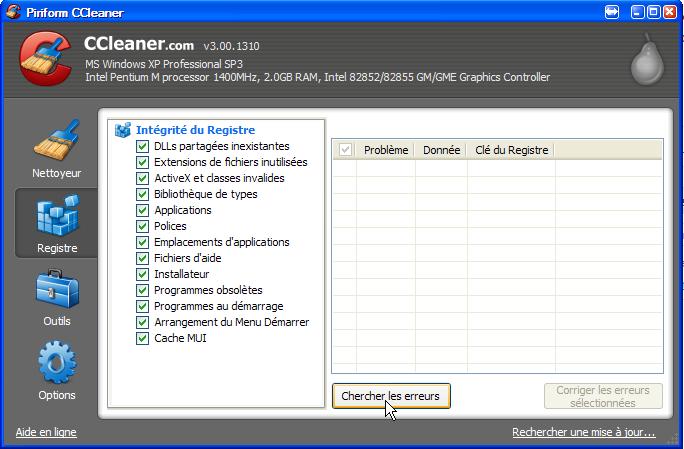Toggle Programmes au démarrage checkbox
The height and width of the screenshot is (449, 684).
[x=142, y=306]
